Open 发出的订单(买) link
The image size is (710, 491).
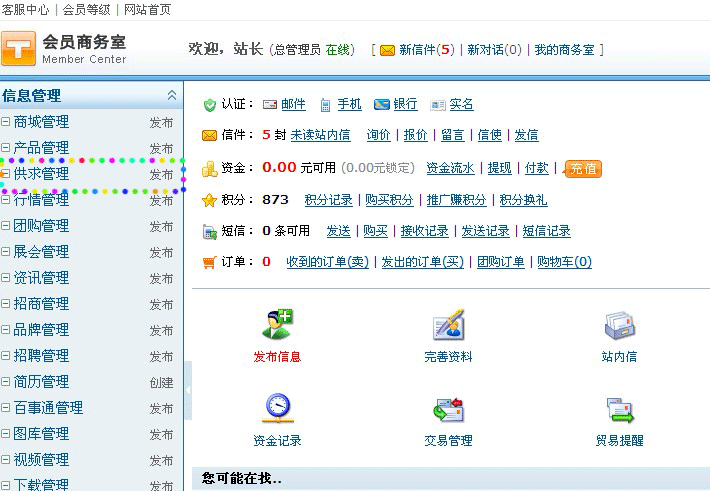422,262
